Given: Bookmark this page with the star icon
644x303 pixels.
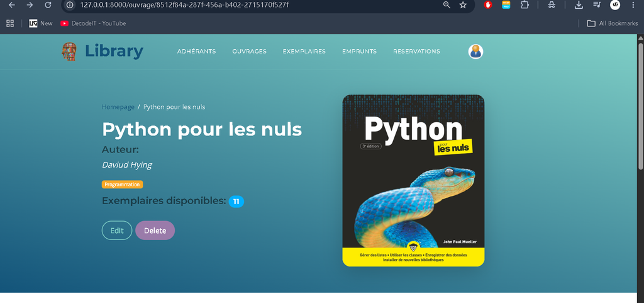Looking at the screenshot, I should click(x=463, y=5).
